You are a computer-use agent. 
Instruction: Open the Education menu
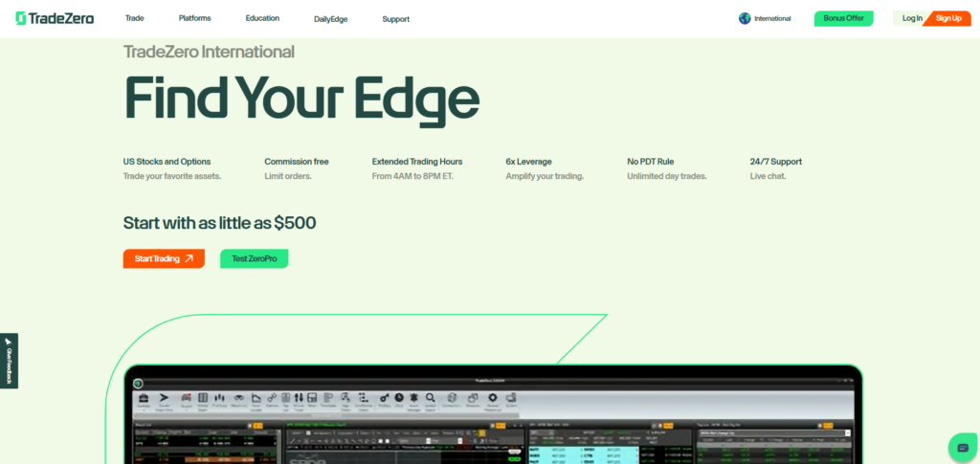click(x=262, y=18)
